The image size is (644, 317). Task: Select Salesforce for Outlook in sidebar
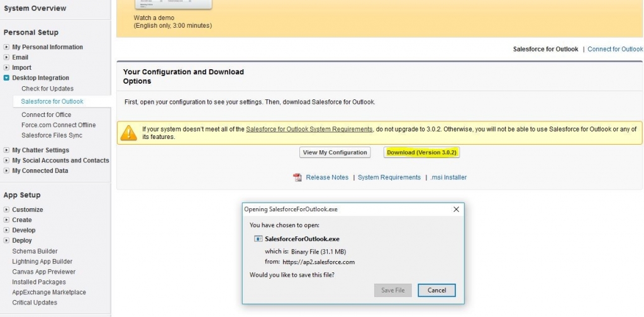(52, 101)
